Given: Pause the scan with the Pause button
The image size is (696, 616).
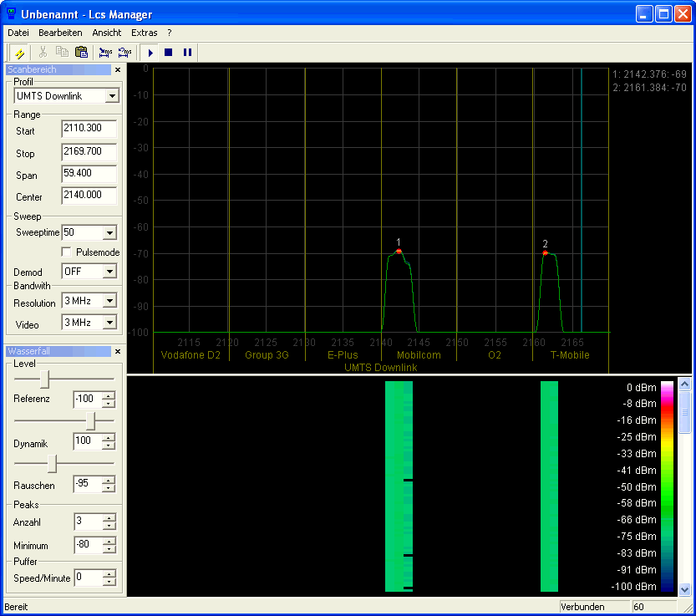Looking at the screenshot, I should (187, 53).
